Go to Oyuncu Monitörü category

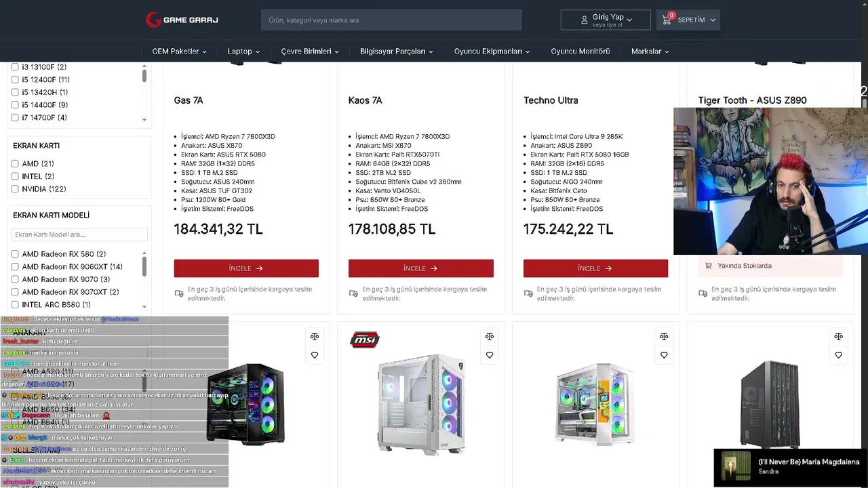580,52
